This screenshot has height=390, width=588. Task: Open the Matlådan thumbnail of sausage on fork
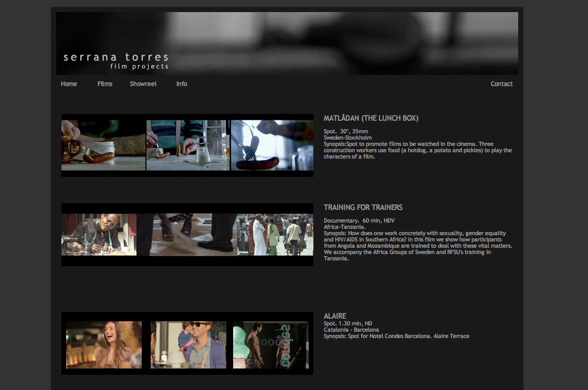click(272, 145)
